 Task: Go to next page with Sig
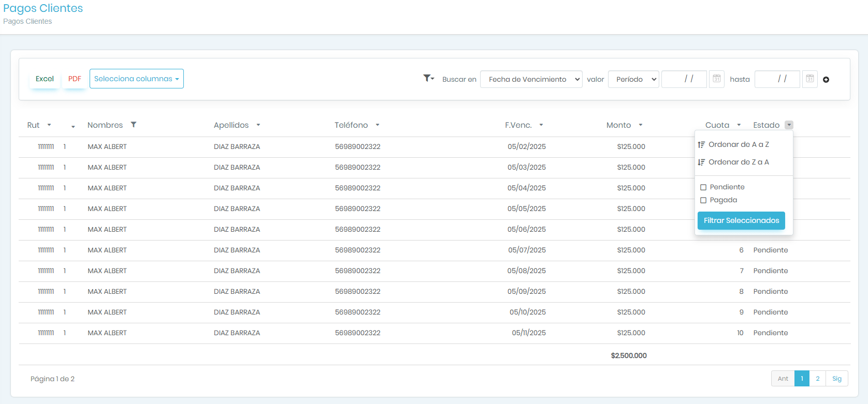click(837, 379)
